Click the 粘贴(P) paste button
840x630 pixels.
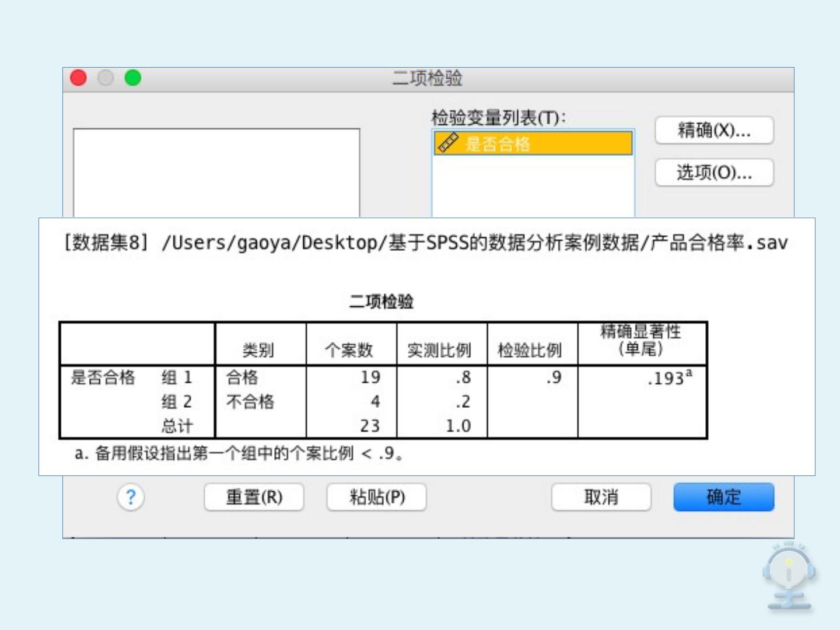click(x=376, y=498)
